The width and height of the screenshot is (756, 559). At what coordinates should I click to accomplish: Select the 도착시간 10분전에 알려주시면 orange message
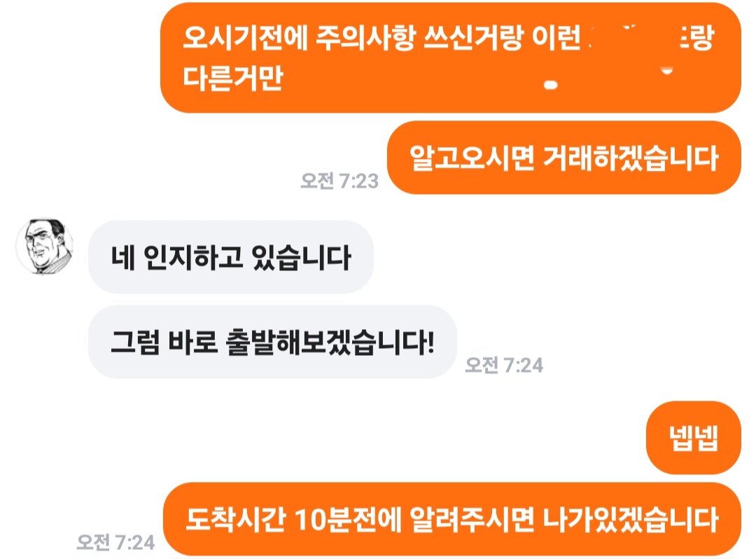coord(452,519)
